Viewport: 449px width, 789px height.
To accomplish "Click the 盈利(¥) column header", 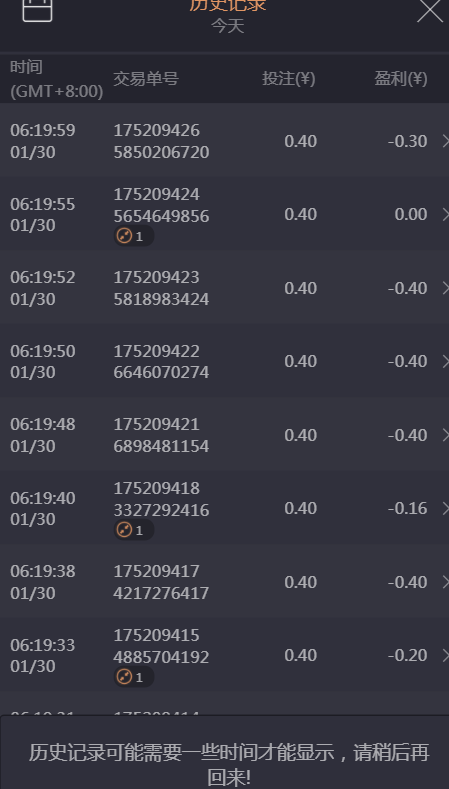I will point(401,79).
